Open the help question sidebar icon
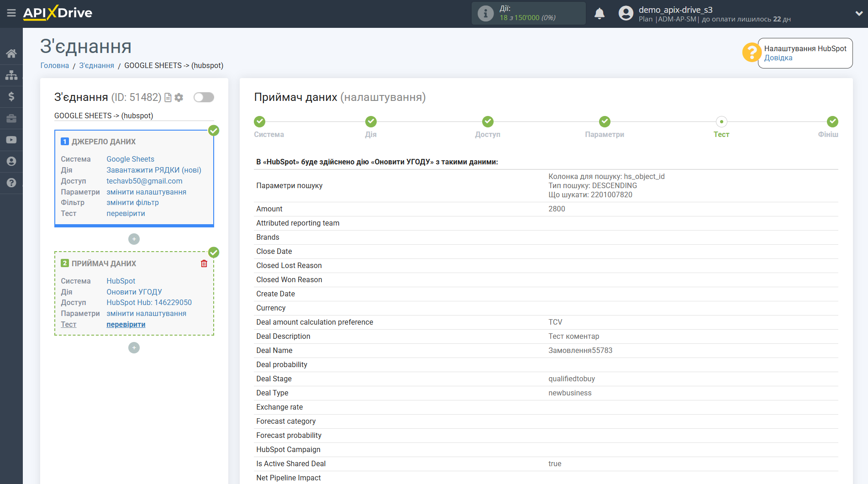Image resolution: width=868 pixels, height=484 pixels. tap(11, 183)
